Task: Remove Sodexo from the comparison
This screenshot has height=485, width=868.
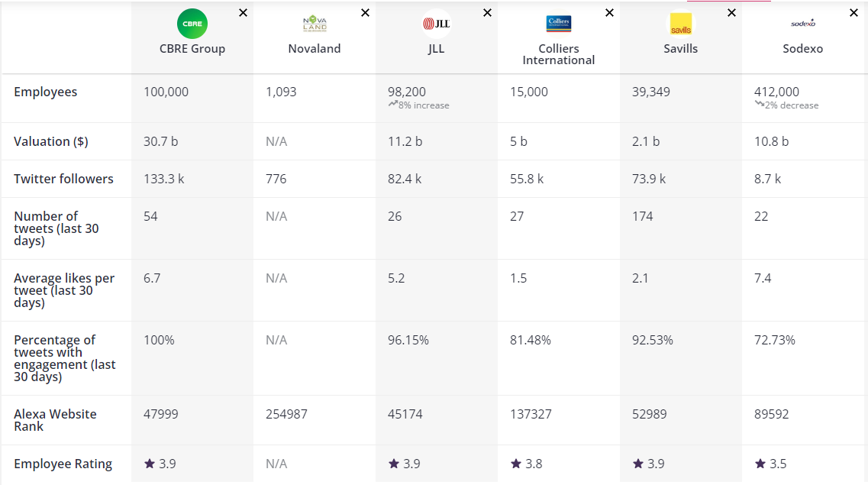Action: [x=853, y=13]
